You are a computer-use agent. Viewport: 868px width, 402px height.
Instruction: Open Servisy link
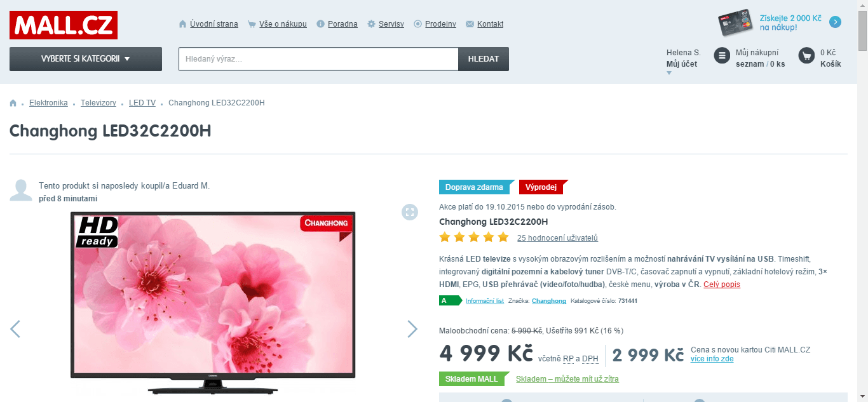click(391, 24)
